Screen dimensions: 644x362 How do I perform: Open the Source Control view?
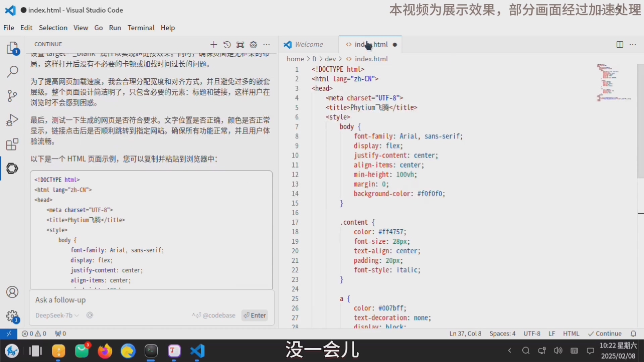(12, 96)
